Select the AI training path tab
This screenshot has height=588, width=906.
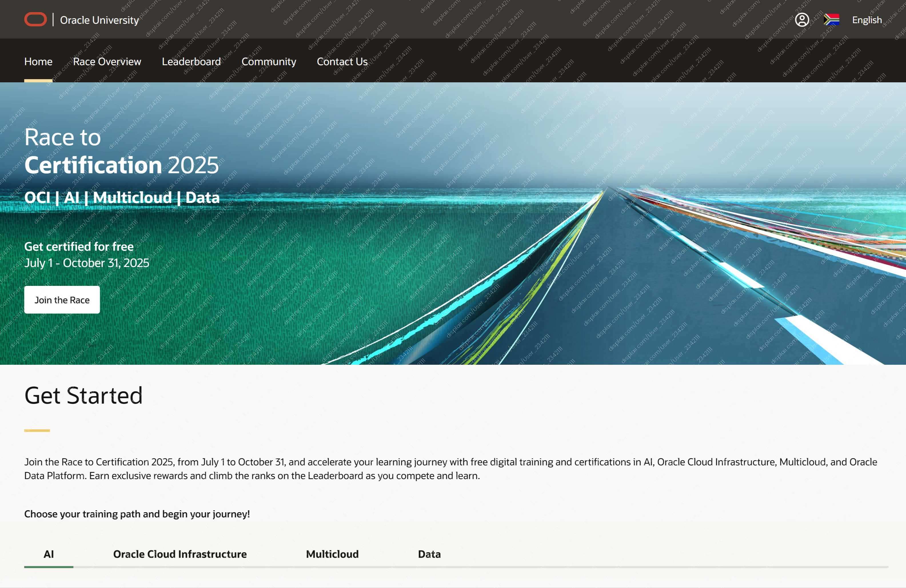[49, 554]
